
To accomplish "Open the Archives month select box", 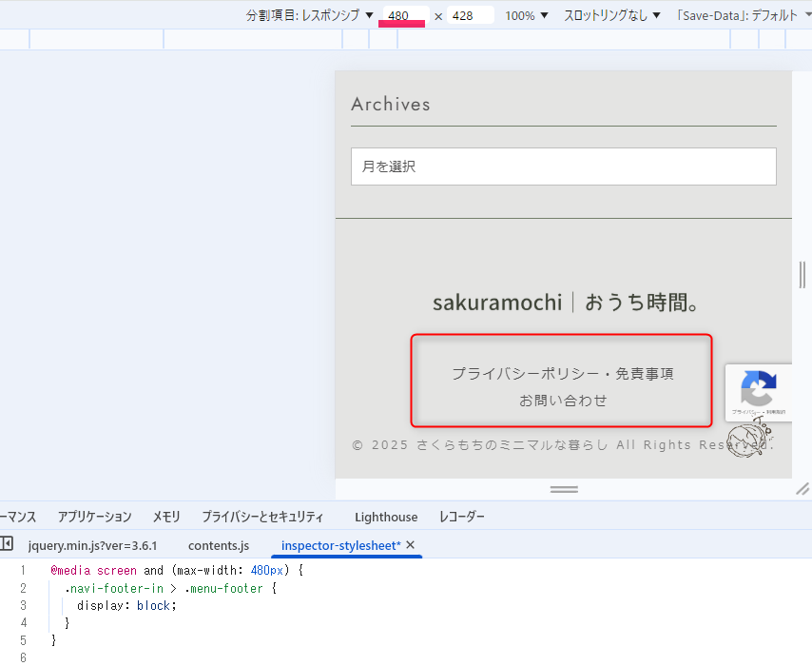I will coord(564,166).
